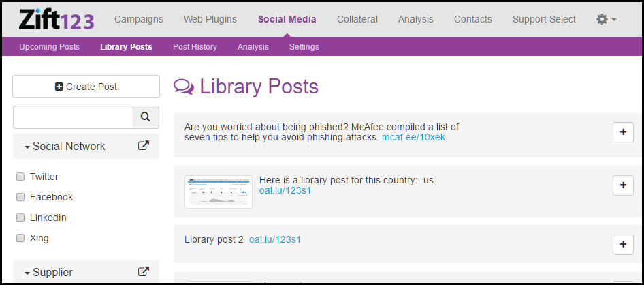644x285 pixels.
Task: Collapse the Supplier filter section
Action: [48, 272]
